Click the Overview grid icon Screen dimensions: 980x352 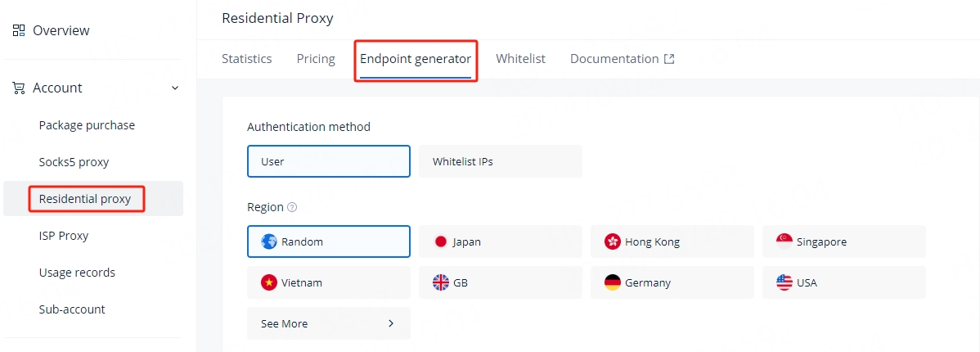pyautogui.click(x=19, y=30)
